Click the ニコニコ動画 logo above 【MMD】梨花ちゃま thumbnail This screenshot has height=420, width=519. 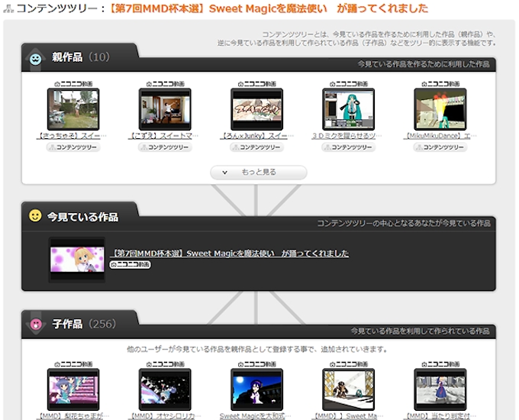[x=73, y=364]
